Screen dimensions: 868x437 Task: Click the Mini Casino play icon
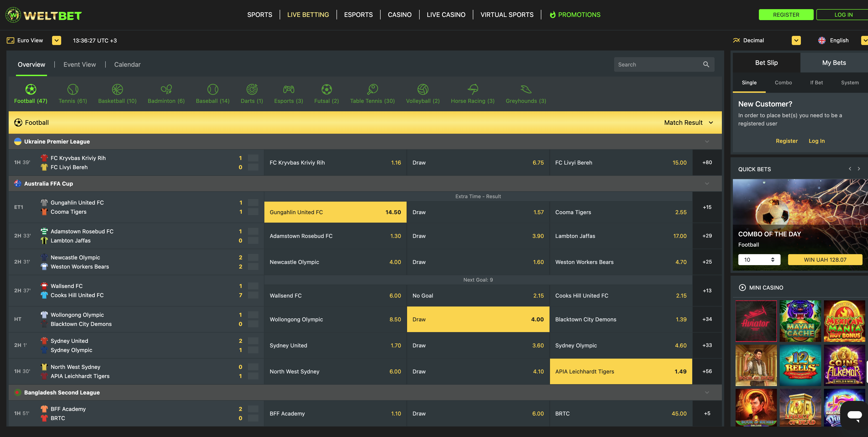click(x=742, y=288)
